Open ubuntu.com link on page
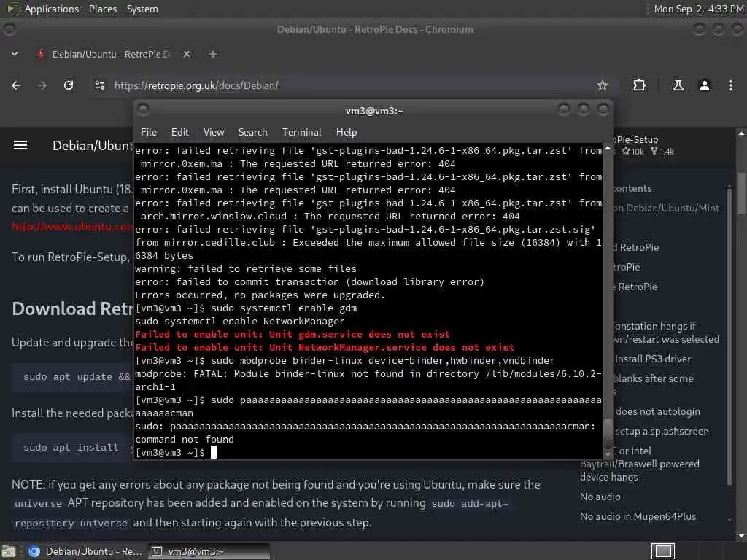 coord(72,227)
